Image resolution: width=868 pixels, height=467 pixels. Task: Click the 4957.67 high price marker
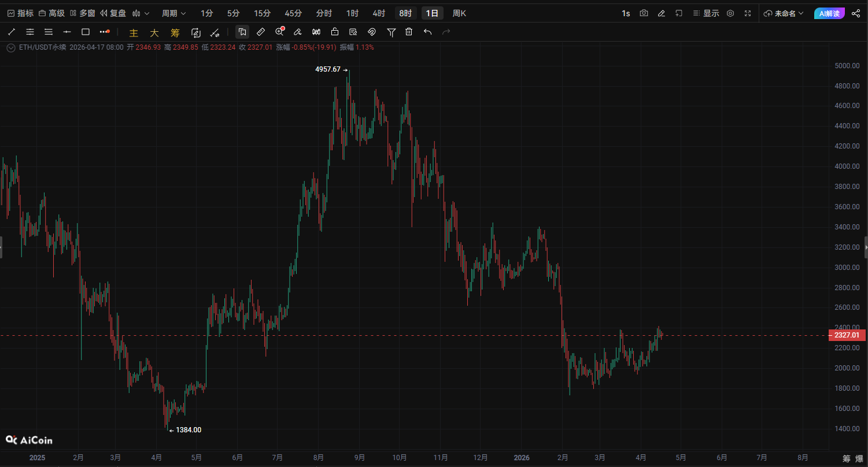328,69
